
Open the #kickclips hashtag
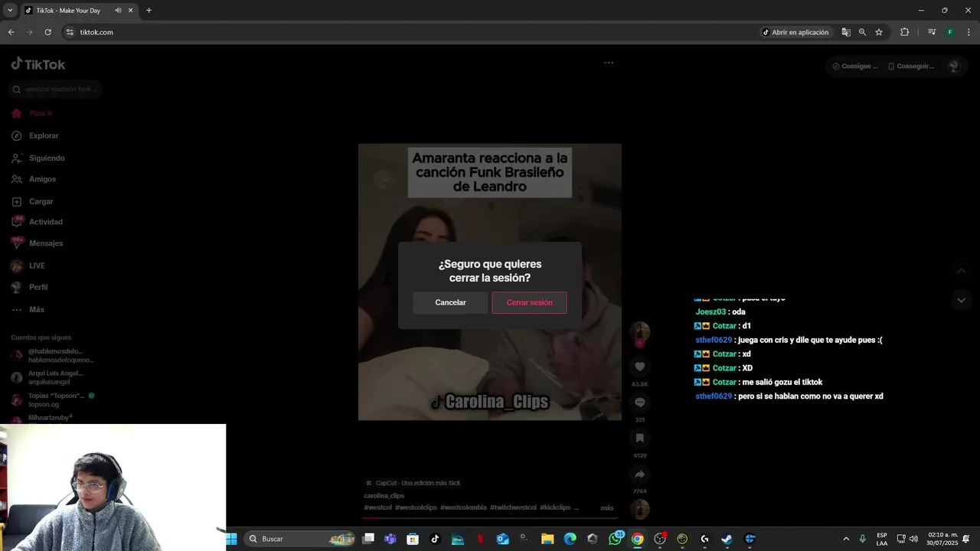[x=555, y=508]
